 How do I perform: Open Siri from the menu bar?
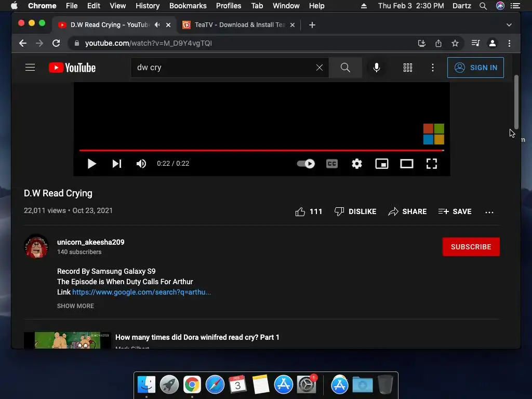[500, 6]
